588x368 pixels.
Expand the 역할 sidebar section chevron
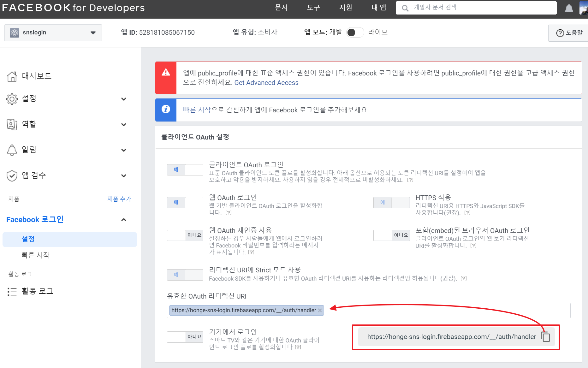(x=124, y=125)
